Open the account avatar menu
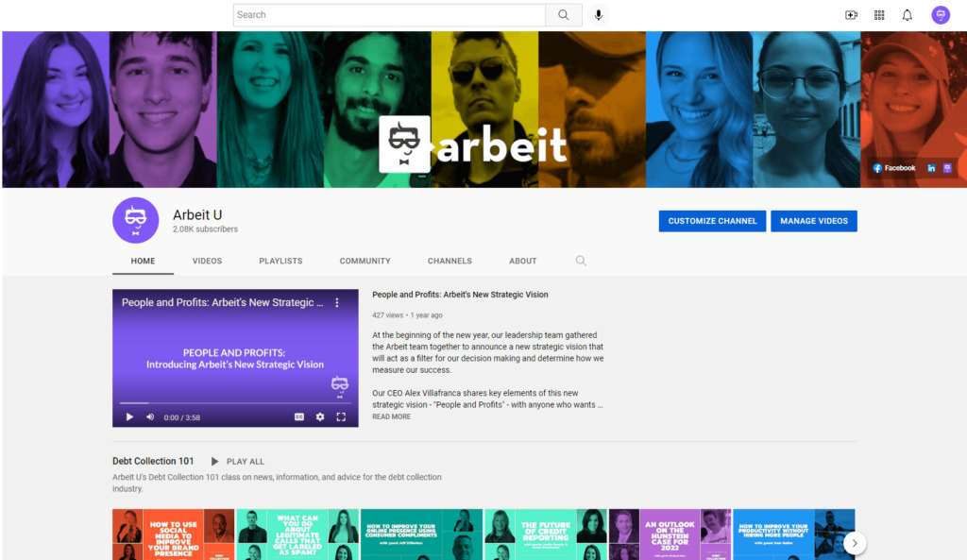Image resolution: width=967 pixels, height=560 pixels. coord(940,15)
